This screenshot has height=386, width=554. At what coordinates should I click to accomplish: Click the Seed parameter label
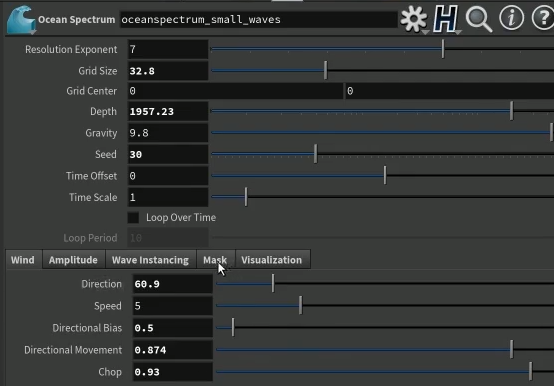point(106,154)
